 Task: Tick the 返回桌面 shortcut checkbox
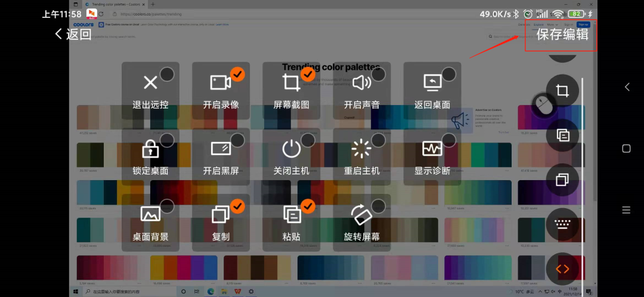(449, 75)
